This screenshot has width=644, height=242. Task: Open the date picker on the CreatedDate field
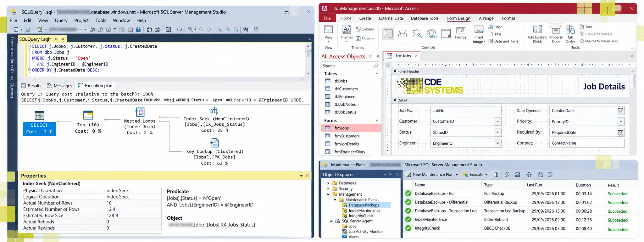coord(620,111)
